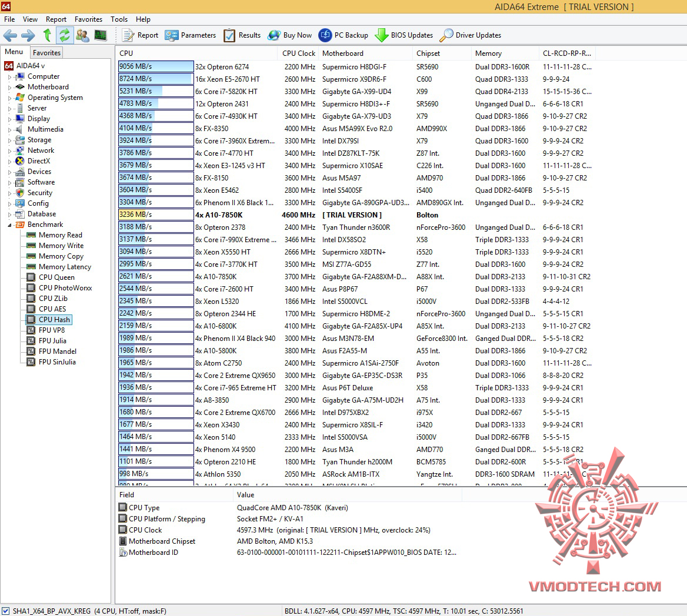
Task: Expand the Storage tree node
Action: pyautogui.click(x=9, y=140)
